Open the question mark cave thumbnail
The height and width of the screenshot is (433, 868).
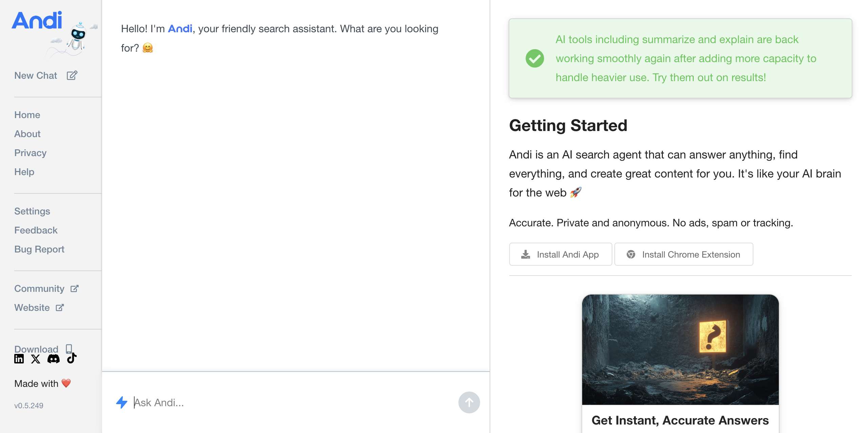(680, 350)
